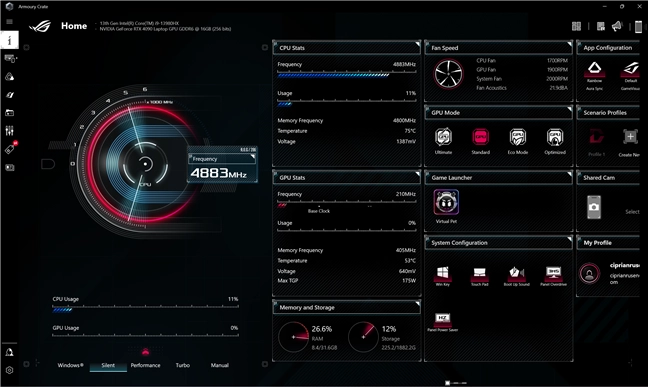This screenshot has height=387, width=648.
Task: Open GameVisual from the sidebar
Action: [x=10, y=95]
